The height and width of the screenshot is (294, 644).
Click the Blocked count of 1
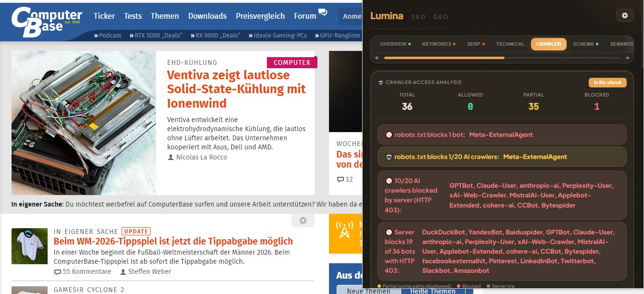(x=597, y=107)
